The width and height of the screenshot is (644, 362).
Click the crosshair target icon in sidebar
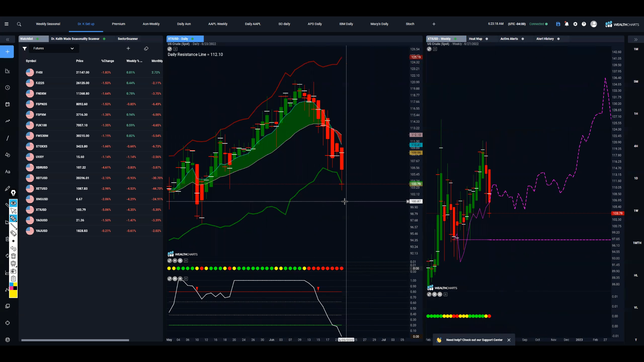(7, 323)
